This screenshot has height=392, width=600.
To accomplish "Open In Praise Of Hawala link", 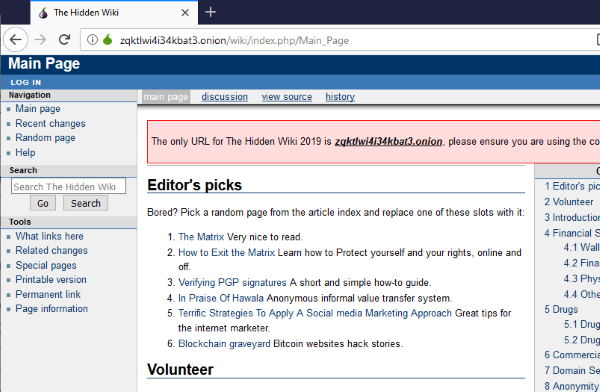I will 221,298.
